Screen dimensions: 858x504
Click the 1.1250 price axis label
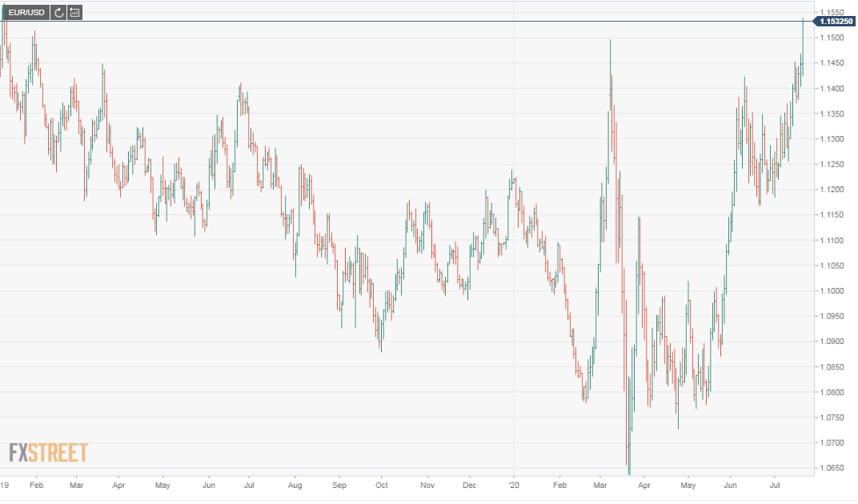831,164
